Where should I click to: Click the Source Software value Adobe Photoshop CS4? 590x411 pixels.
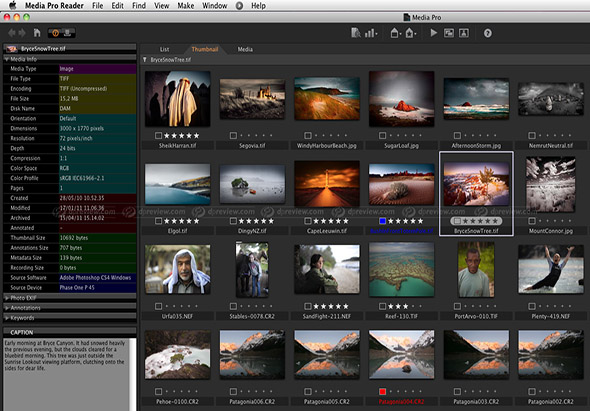click(95, 278)
